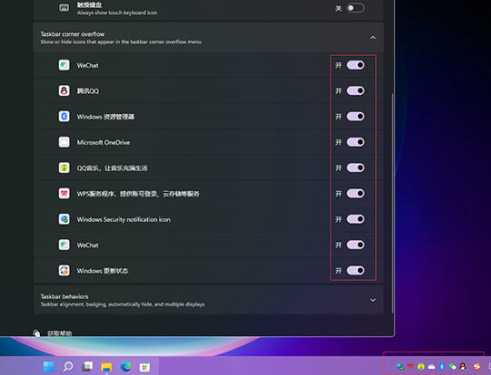Open the Start menu from the taskbar
This screenshot has height=375, width=491.
(x=49, y=367)
